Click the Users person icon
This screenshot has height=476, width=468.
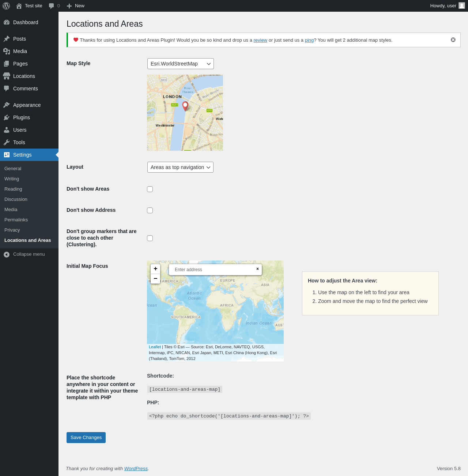click(x=7, y=130)
